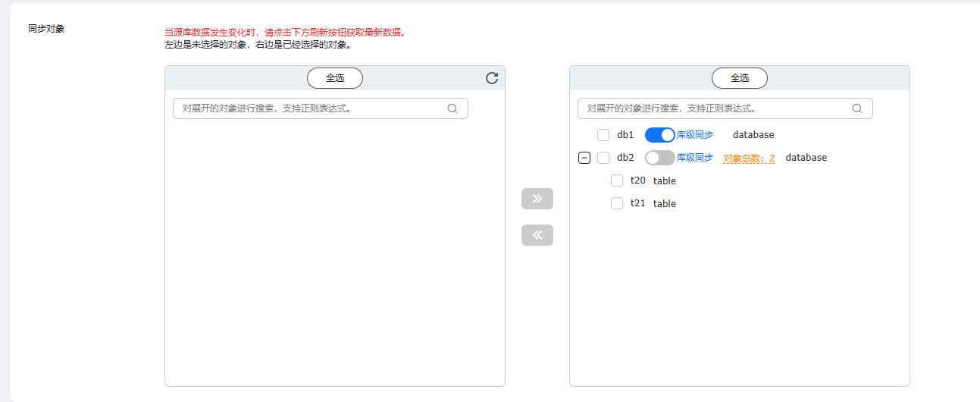Enable database-level sync for db2
The width and height of the screenshot is (980, 402).
659,158
